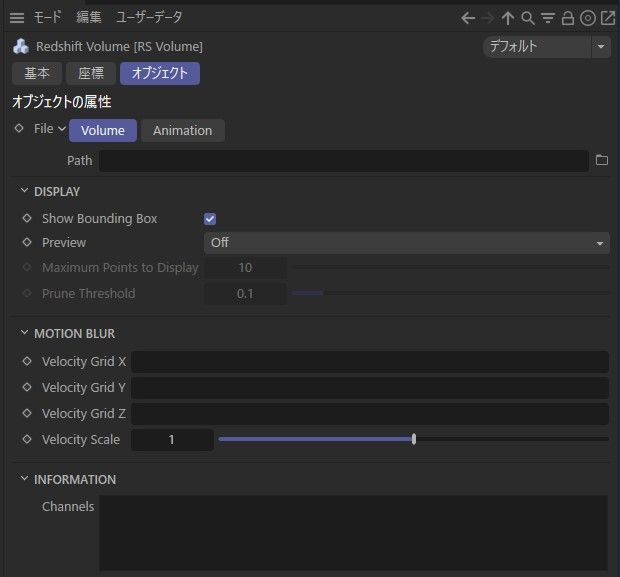Click keyframe diamond beside Velocity Grid Y

pos(27,387)
